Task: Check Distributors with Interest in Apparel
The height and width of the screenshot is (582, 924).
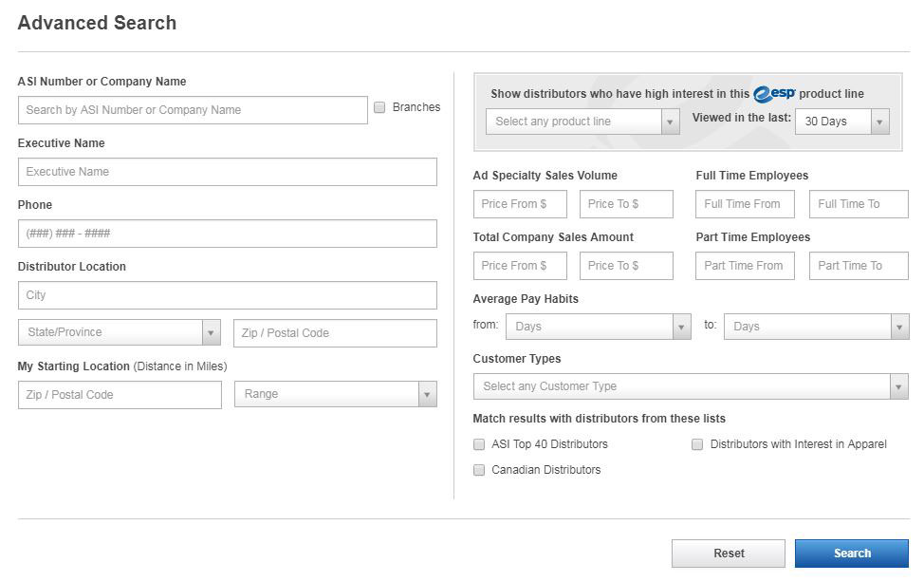Action: tap(697, 444)
